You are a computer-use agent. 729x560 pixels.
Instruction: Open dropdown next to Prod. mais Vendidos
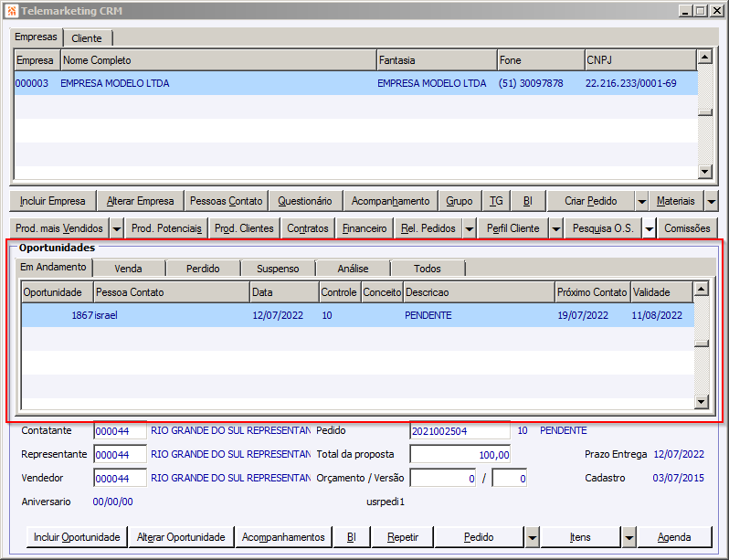tap(116, 228)
